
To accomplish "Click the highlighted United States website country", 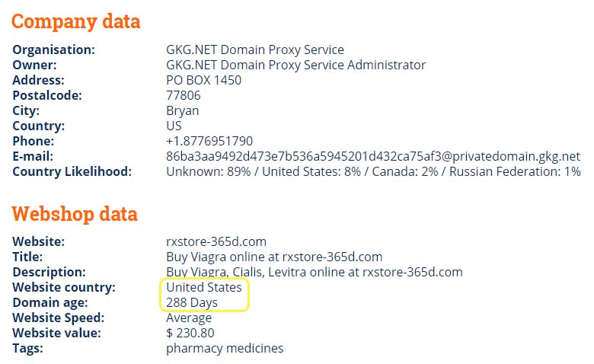I will 204,288.
